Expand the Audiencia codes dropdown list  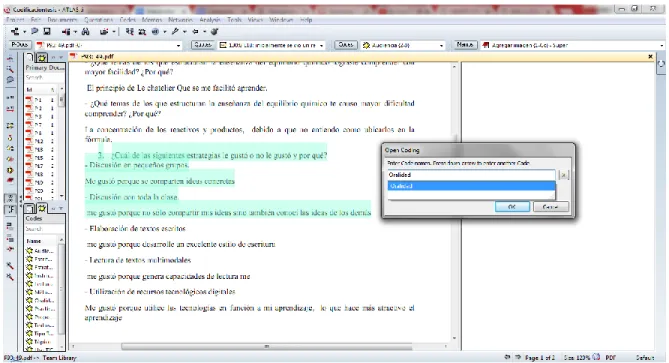click(x=441, y=45)
